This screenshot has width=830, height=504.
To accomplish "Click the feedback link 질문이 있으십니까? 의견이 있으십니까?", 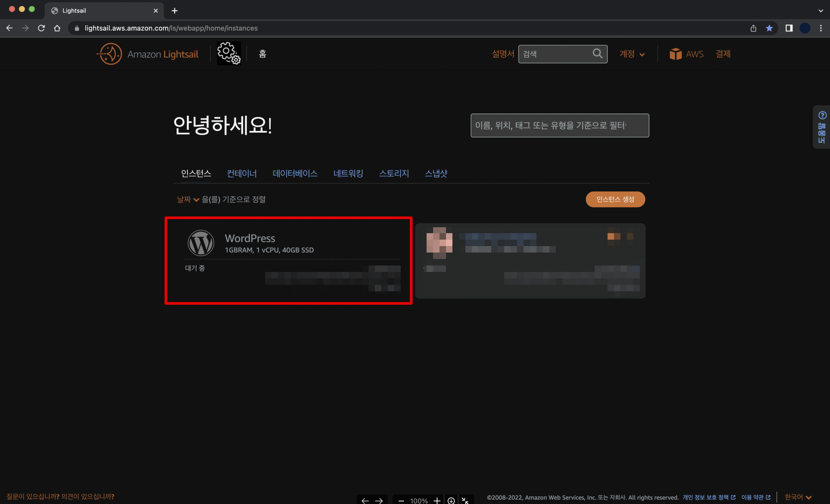I will click(x=60, y=496).
